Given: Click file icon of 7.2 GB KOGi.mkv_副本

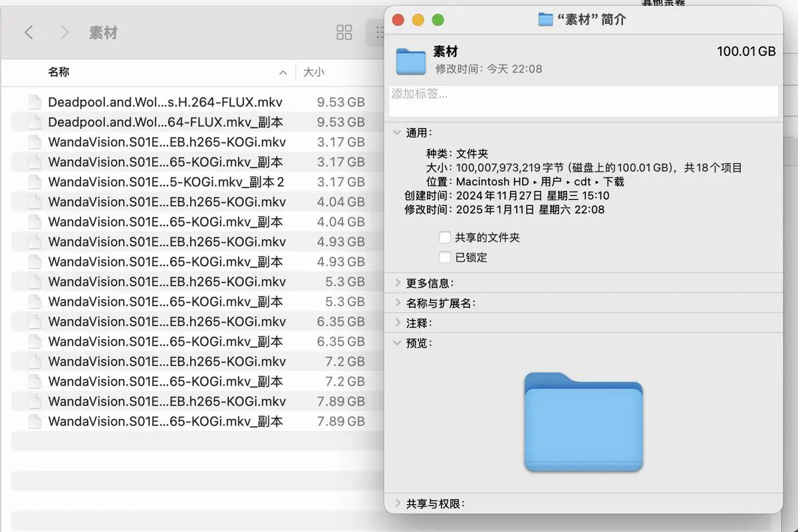Looking at the screenshot, I should pos(35,382).
